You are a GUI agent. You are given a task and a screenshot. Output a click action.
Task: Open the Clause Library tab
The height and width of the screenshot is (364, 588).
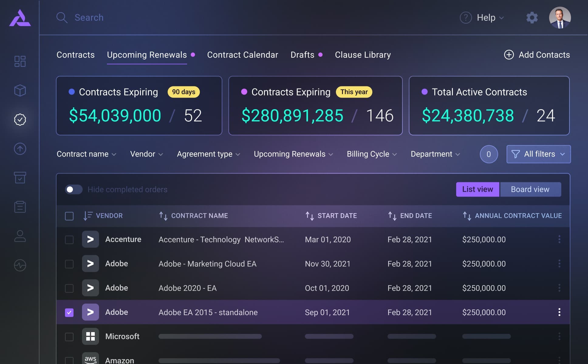tap(363, 55)
